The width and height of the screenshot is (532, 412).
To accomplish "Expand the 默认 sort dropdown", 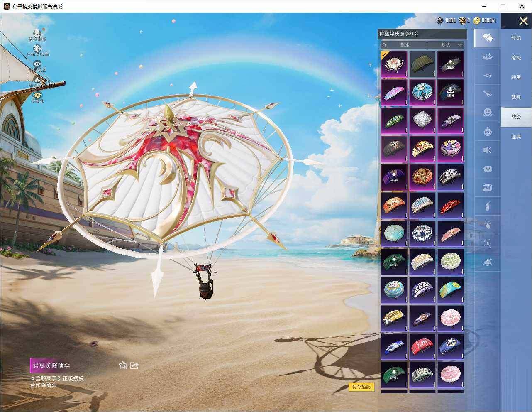I will (446, 44).
